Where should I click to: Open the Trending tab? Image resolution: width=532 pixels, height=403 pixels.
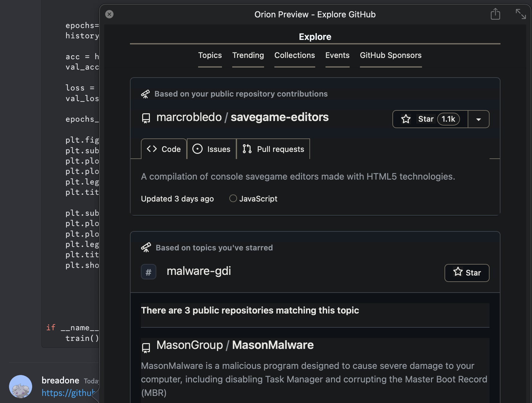248,55
